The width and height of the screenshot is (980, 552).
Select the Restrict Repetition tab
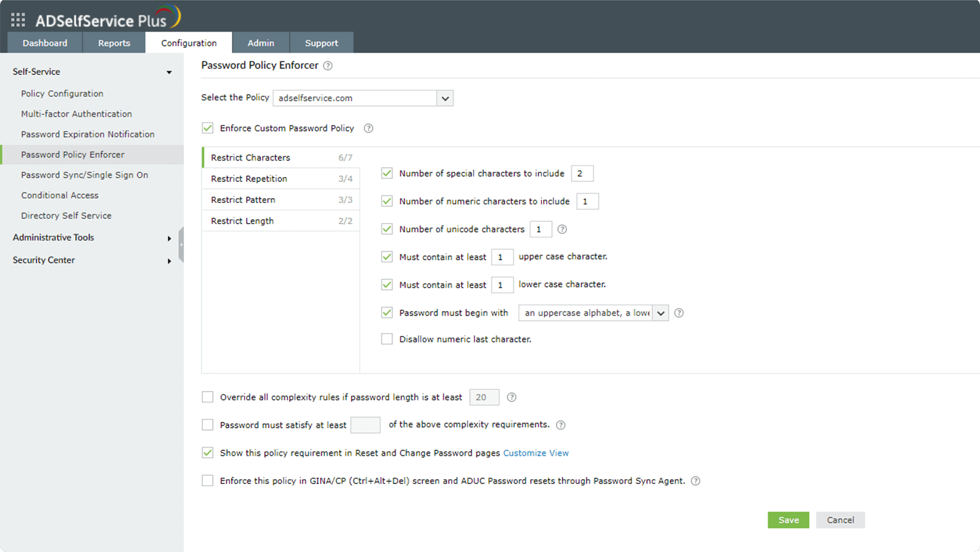249,179
